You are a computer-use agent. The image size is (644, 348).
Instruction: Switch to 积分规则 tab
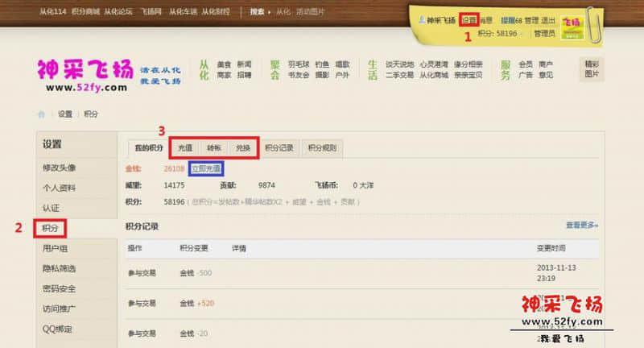click(x=323, y=148)
